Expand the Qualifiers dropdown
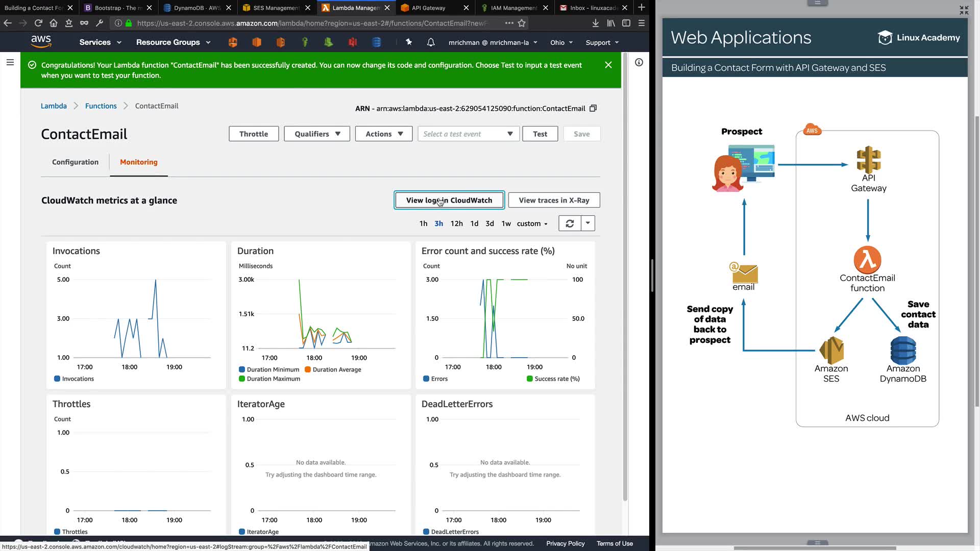Viewport: 980px width, 551px height. click(x=317, y=134)
